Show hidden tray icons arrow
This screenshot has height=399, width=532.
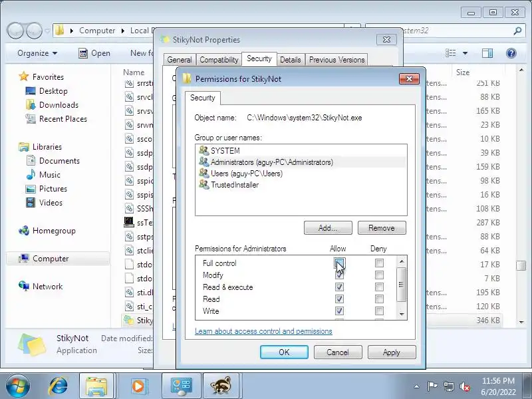[417, 386]
